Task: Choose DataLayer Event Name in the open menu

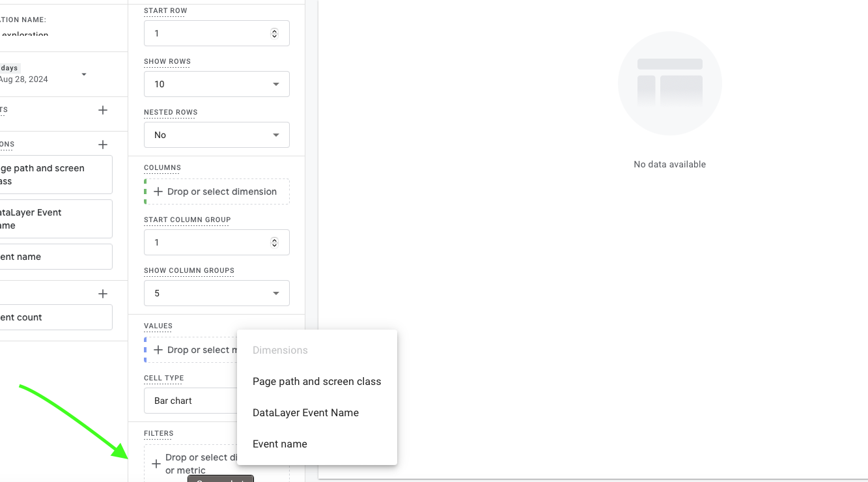Action: coord(305,412)
